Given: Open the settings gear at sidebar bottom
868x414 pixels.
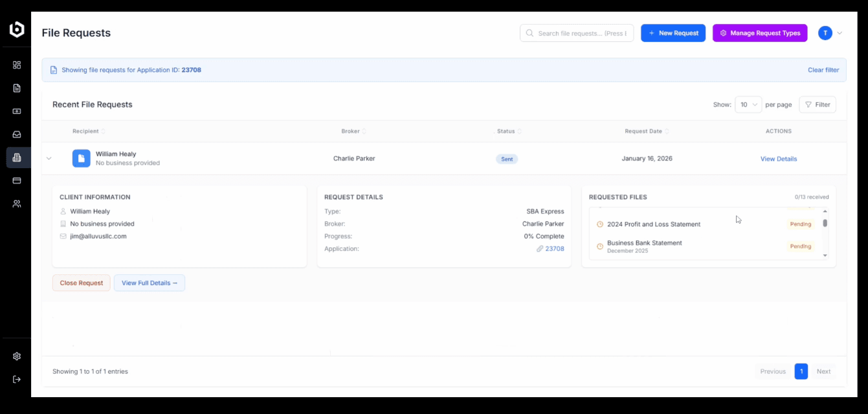Looking at the screenshot, I should tap(17, 356).
